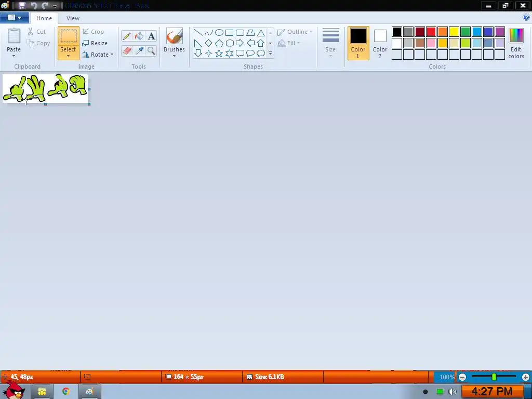Screen dimensions: 532x399
Task: Select the Rounded rectangle shape
Action: (x=240, y=33)
